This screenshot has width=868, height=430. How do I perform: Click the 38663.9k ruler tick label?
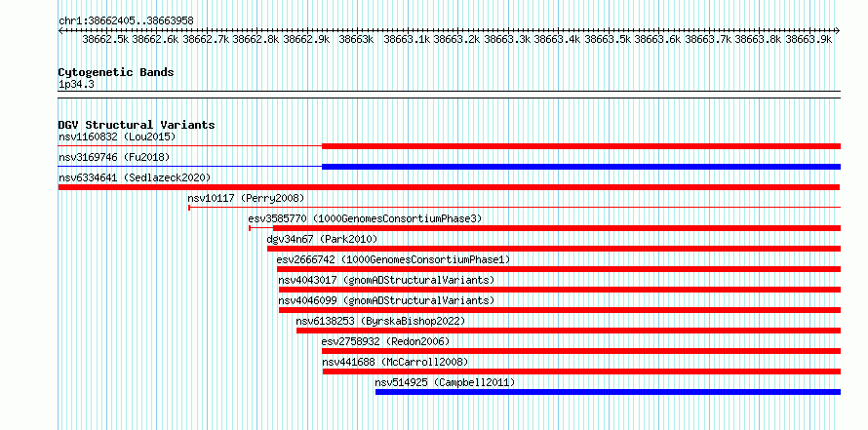point(809,39)
